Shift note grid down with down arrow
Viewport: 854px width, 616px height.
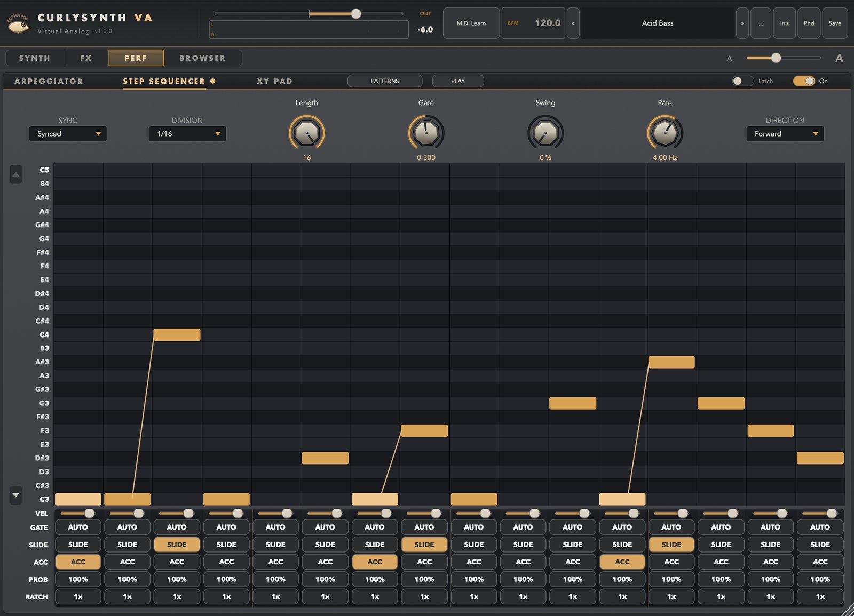16,495
